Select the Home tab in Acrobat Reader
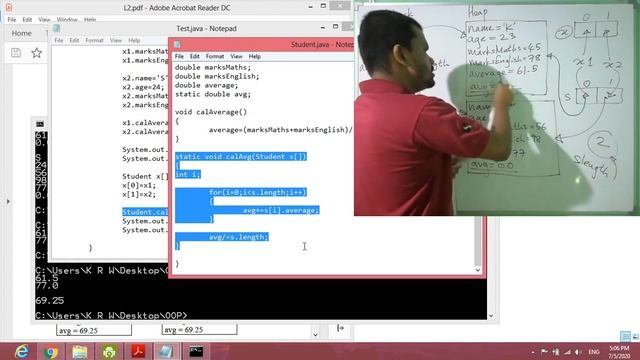 pos(21,33)
